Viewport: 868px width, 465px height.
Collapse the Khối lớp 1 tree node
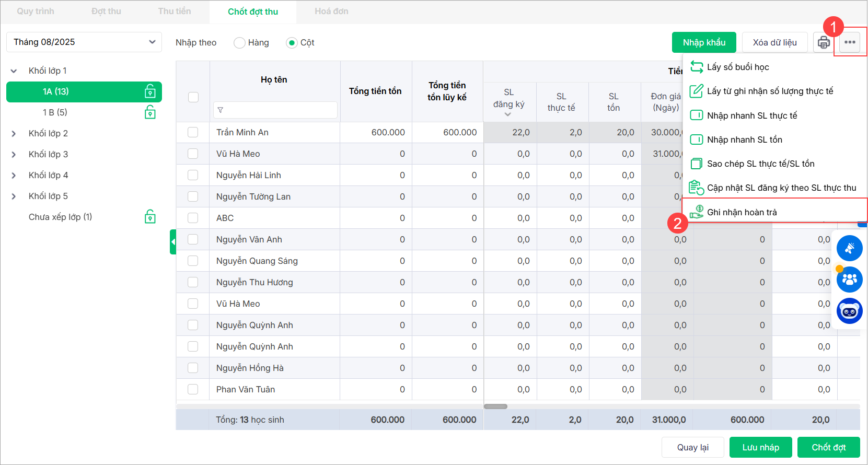click(14, 71)
